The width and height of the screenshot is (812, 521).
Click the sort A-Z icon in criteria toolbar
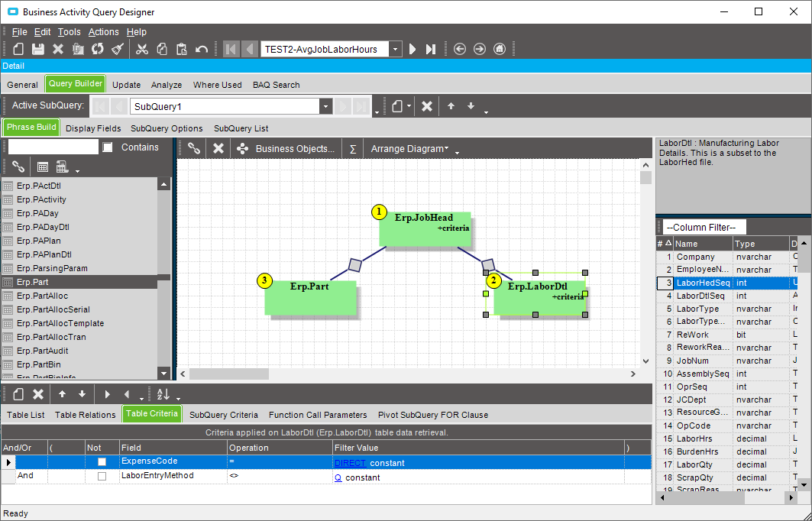pos(163,395)
